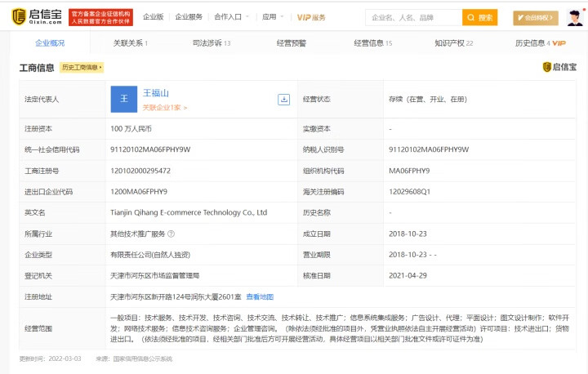Open legal representative 王福山 link
Image resolution: width=588 pixels, height=374 pixels.
point(156,92)
